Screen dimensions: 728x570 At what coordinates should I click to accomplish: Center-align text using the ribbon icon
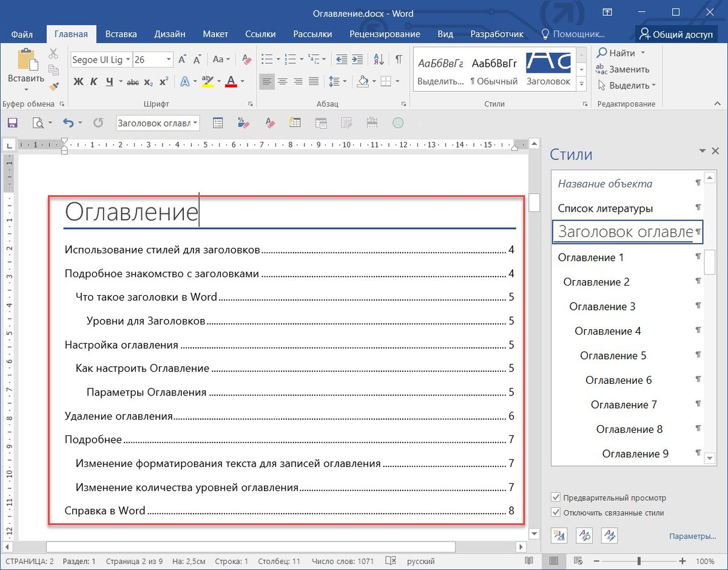(x=283, y=81)
